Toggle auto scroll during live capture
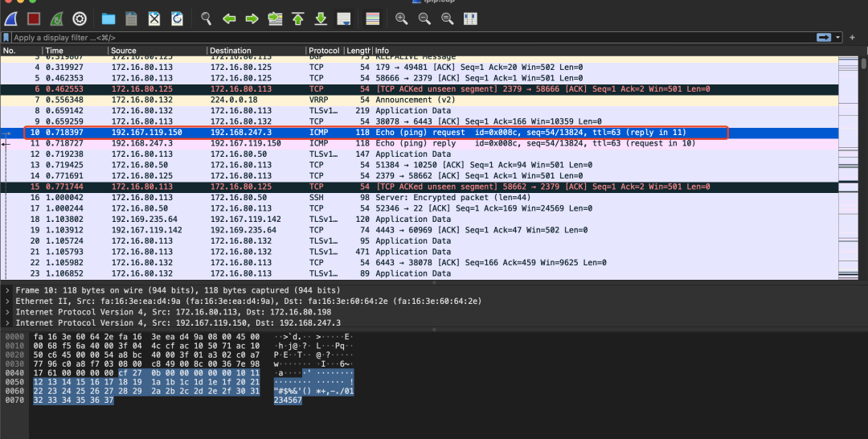The width and height of the screenshot is (868, 439). [343, 18]
